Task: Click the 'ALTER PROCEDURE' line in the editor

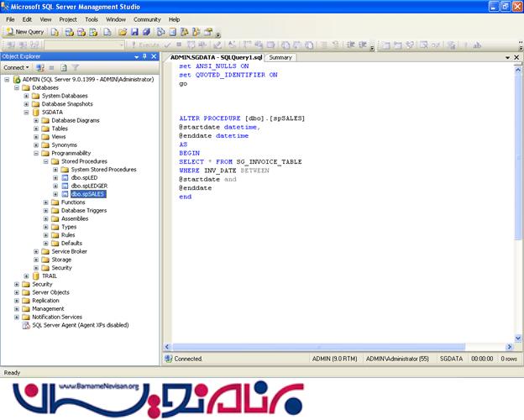Action: [x=242, y=118]
